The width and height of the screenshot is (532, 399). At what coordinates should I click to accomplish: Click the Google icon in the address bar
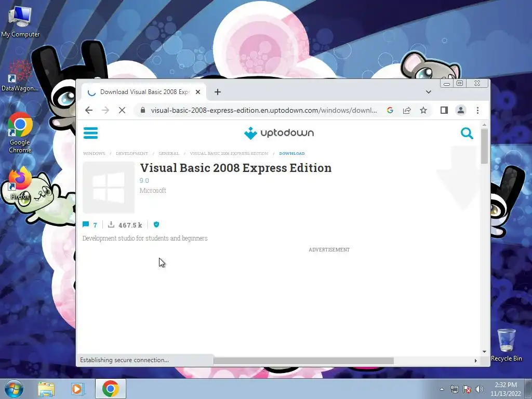[390, 110]
